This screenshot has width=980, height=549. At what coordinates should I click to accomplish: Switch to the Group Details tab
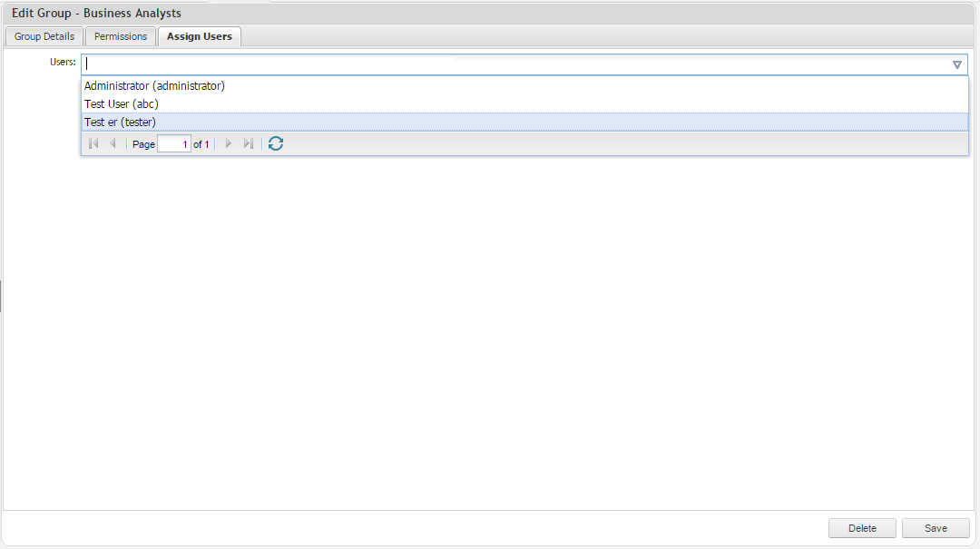[x=44, y=36]
